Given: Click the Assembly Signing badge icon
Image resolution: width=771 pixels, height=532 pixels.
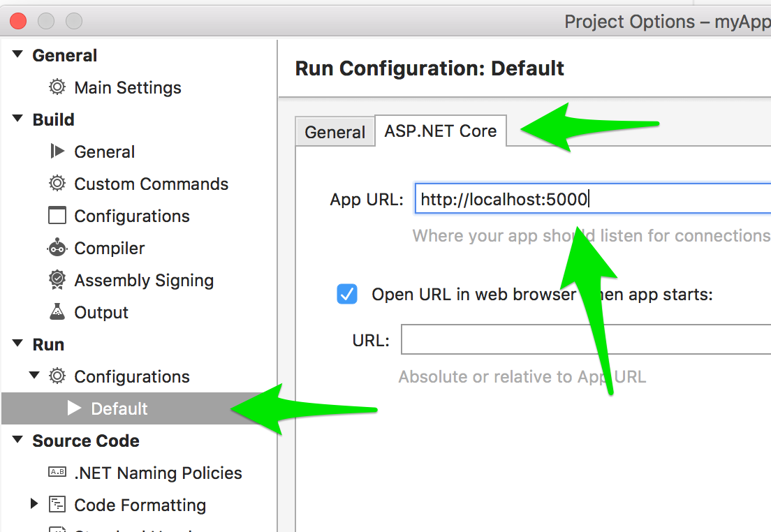Looking at the screenshot, I should pyautogui.click(x=57, y=280).
